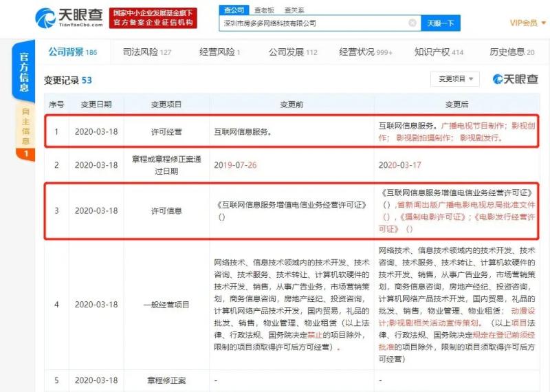Click the 章程修正案 cell in row 5
This screenshot has height=392, width=550.
tap(166, 380)
